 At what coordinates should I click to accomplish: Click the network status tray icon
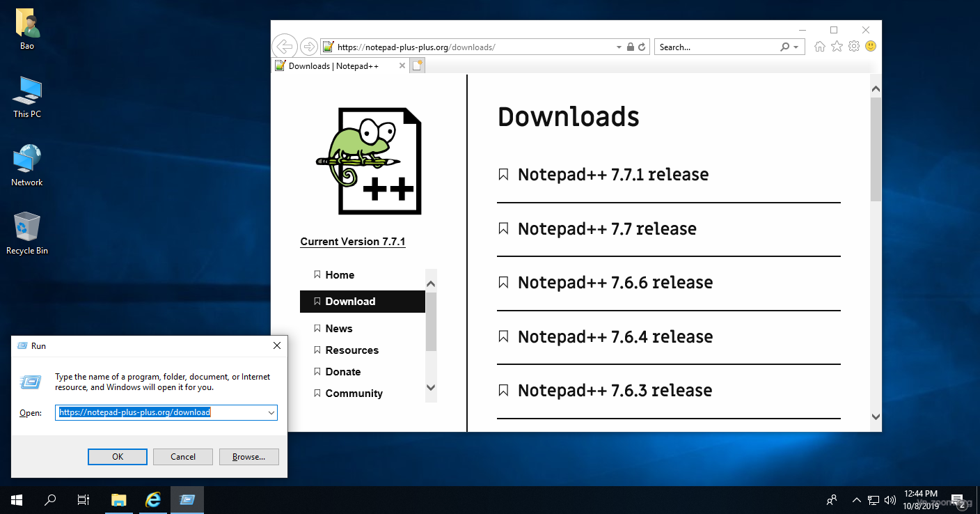coord(874,500)
